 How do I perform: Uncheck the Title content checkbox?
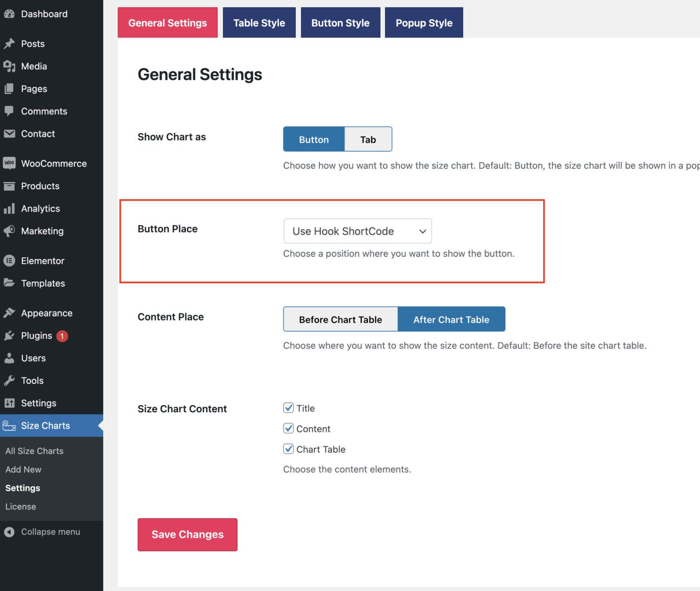288,408
